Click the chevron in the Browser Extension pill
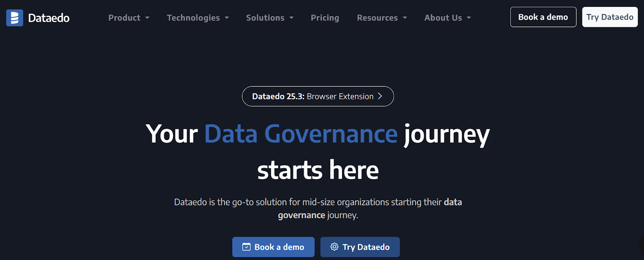This screenshot has width=644, height=260. (x=380, y=96)
